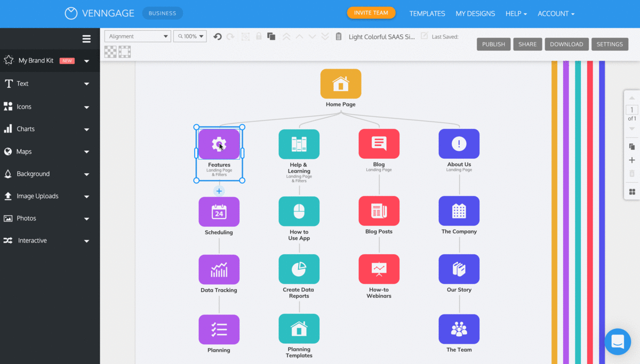Open the chat support bubble
640x364 pixels.
pos(618,341)
